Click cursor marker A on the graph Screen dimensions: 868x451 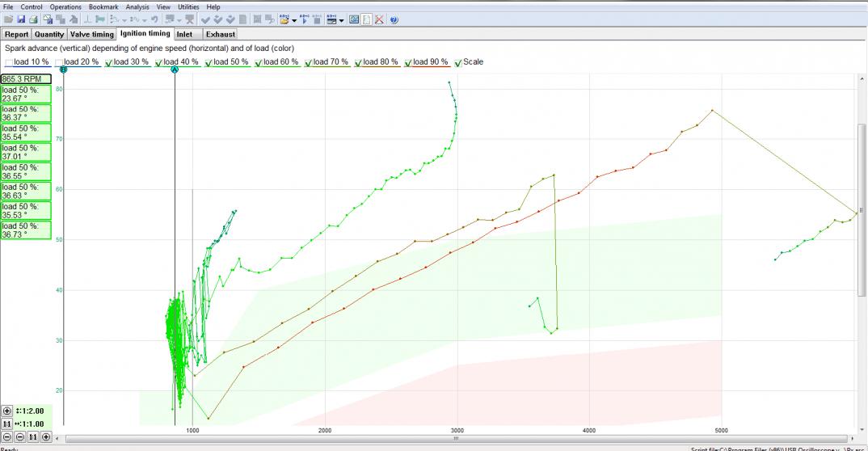click(175, 70)
